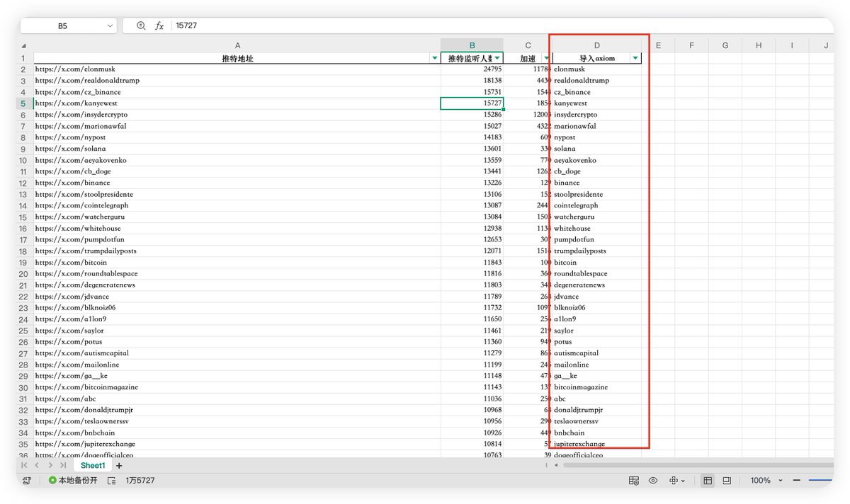Open the zoom percentage dropdown arrow
Image resolution: width=850 pixels, height=504 pixels.
781,481
